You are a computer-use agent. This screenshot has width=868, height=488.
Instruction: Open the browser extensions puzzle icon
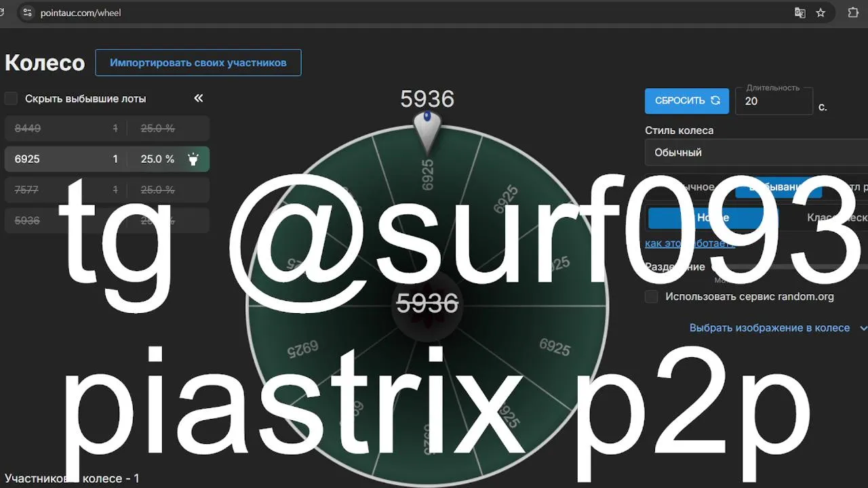853,12
